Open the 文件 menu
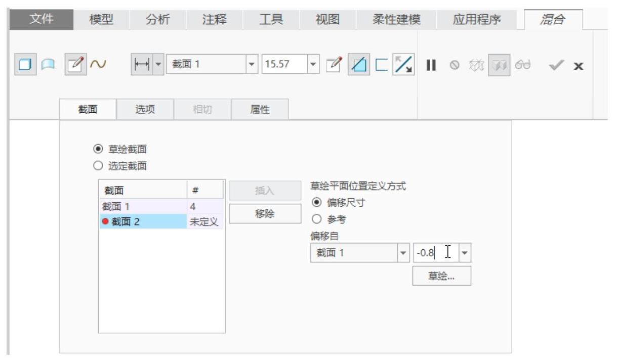The width and height of the screenshot is (617, 364). (x=43, y=20)
